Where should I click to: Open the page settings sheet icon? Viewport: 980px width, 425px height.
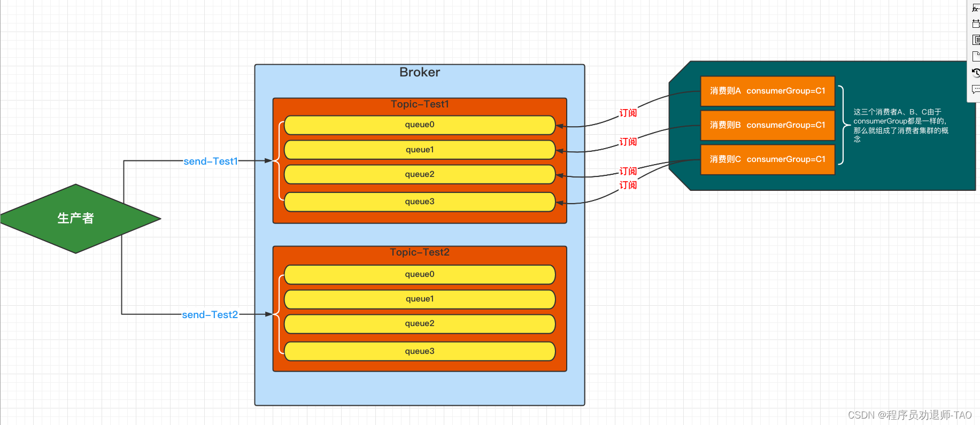pos(976,56)
